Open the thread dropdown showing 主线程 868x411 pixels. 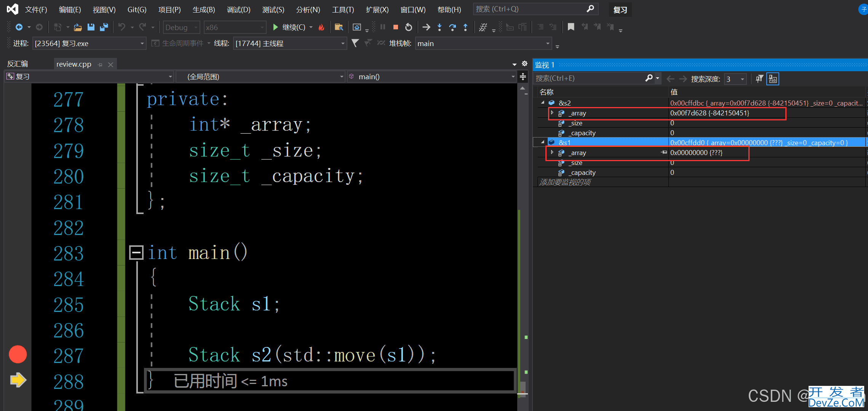pos(290,43)
